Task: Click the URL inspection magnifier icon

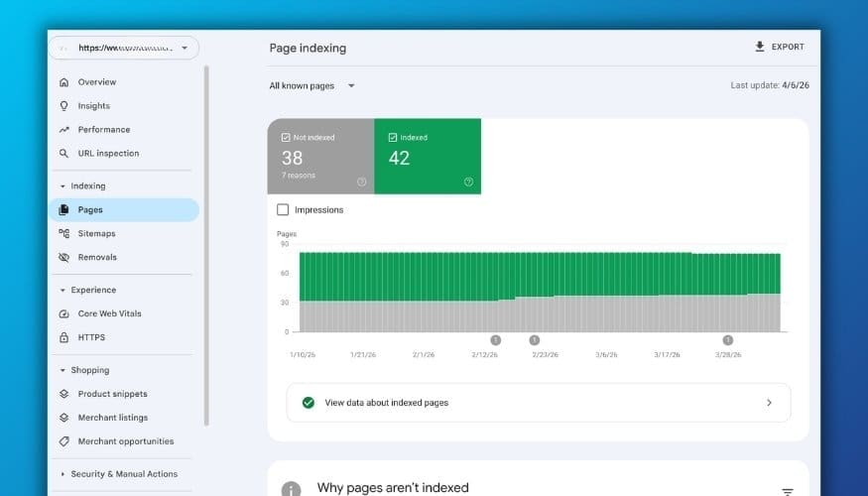Action: point(64,154)
